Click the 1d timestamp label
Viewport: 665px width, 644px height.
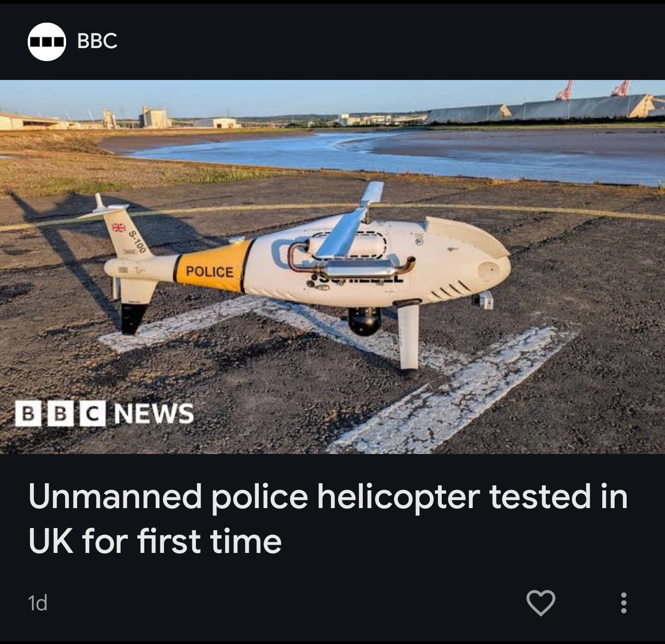[38, 603]
